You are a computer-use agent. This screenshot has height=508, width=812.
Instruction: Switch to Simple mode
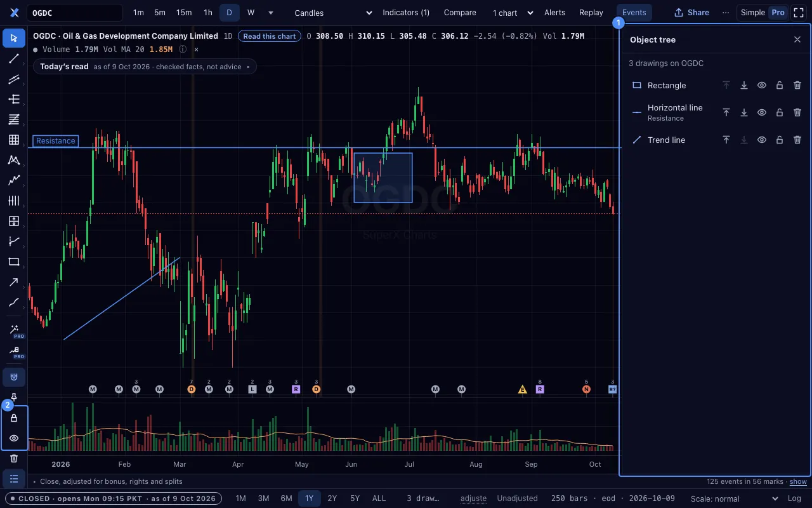click(x=753, y=13)
